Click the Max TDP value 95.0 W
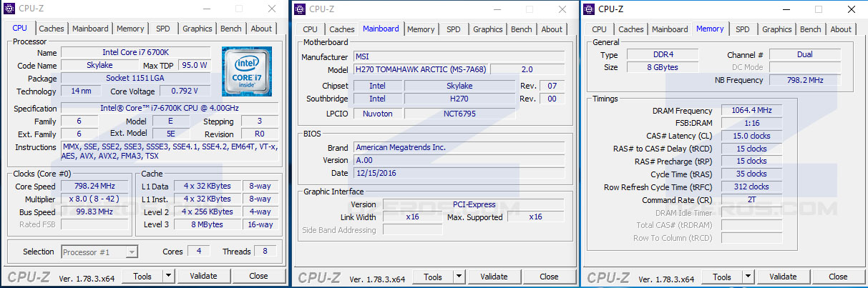The height and width of the screenshot is (288, 868). click(194, 65)
